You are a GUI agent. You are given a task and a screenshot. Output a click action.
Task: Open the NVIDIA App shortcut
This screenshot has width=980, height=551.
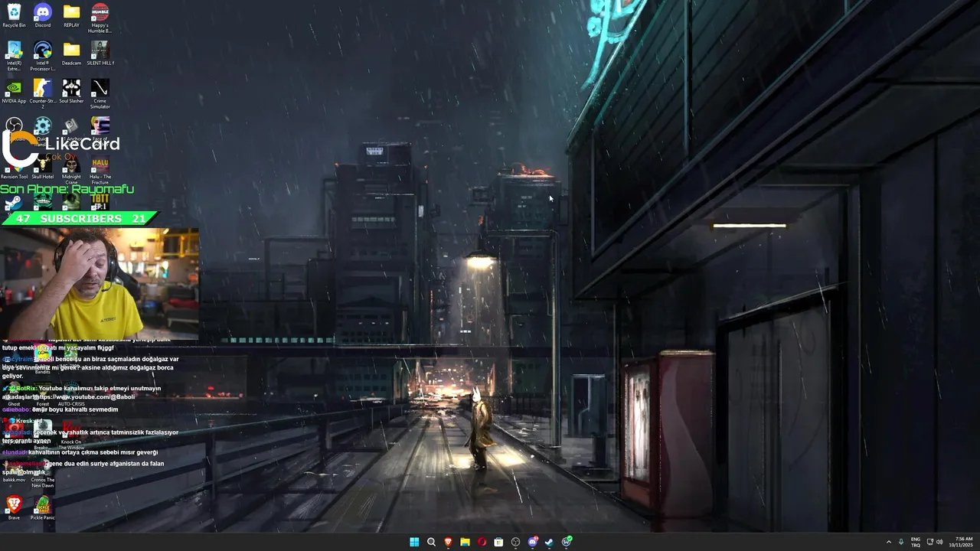[x=14, y=91]
